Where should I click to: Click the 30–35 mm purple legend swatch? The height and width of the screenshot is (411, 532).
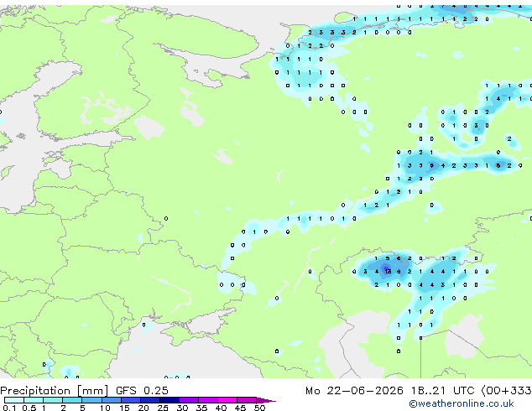click(189, 400)
